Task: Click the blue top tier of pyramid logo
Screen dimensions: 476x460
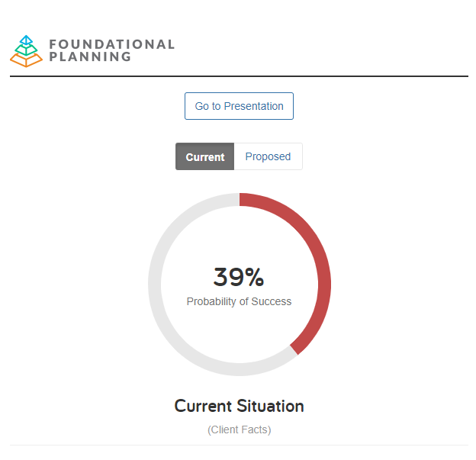Action: pyautogui.click(x=27, y=40)
